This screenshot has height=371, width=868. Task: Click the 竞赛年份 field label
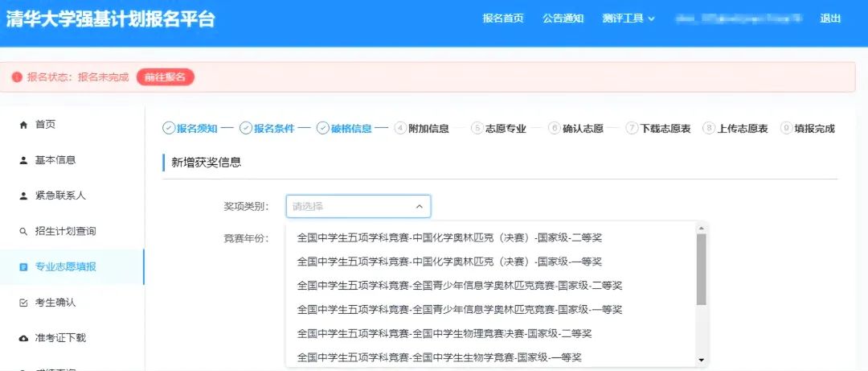pos(247,238)
